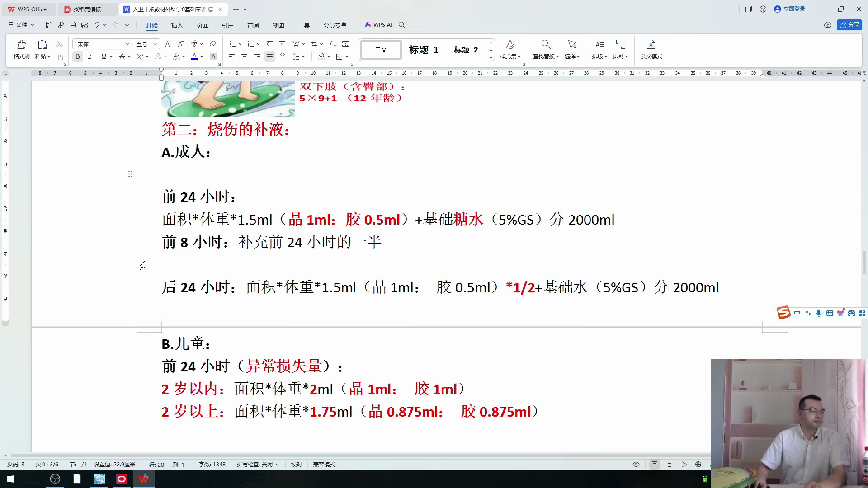Click the paragraph alignment icon
This screenshot has width=868, height=488.
point(269,56)
